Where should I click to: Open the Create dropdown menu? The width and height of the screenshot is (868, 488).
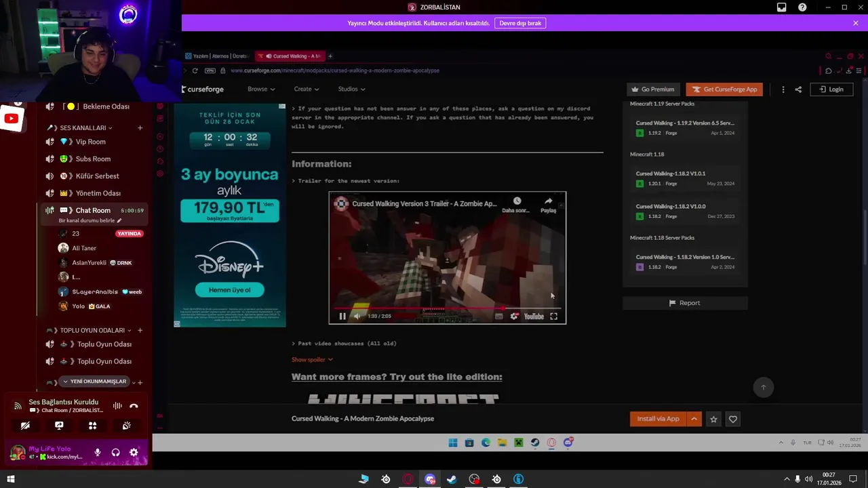click(x=307, y=89)
